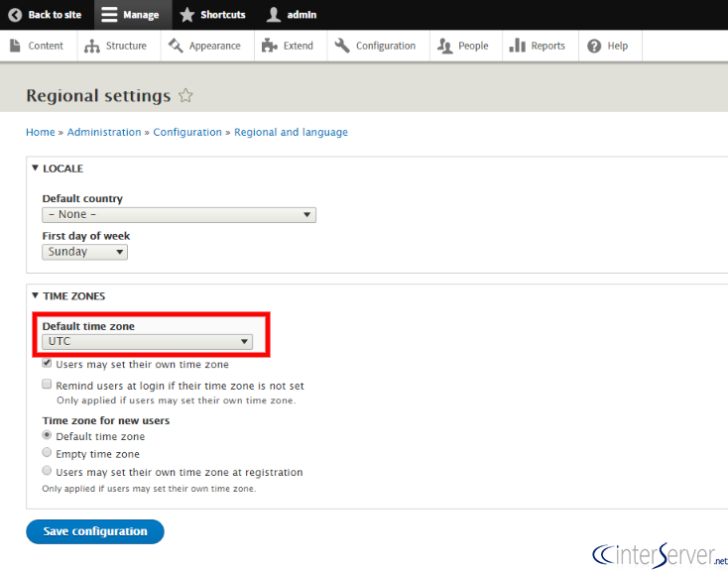Click the First day of week label
This screenshot has width=728, height=571.
[x=86, y=236]
